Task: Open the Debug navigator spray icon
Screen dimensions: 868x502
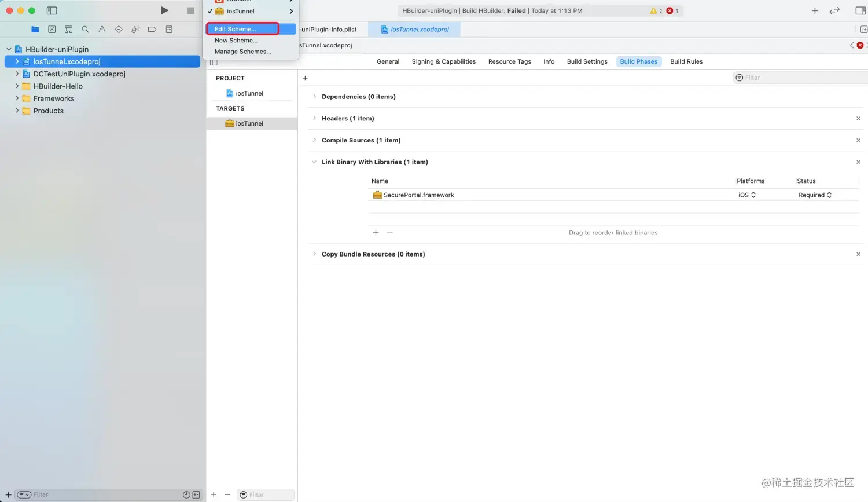Action: [x=135, y=30]
